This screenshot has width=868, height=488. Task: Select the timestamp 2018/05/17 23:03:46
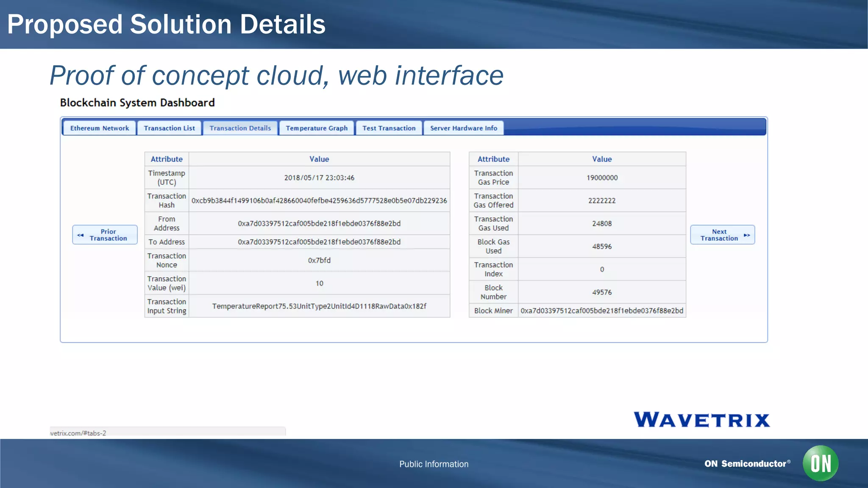(319, 177)
